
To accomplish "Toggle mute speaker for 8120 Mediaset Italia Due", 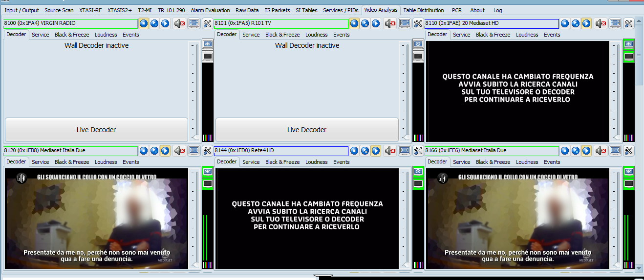I will [179, 151].
